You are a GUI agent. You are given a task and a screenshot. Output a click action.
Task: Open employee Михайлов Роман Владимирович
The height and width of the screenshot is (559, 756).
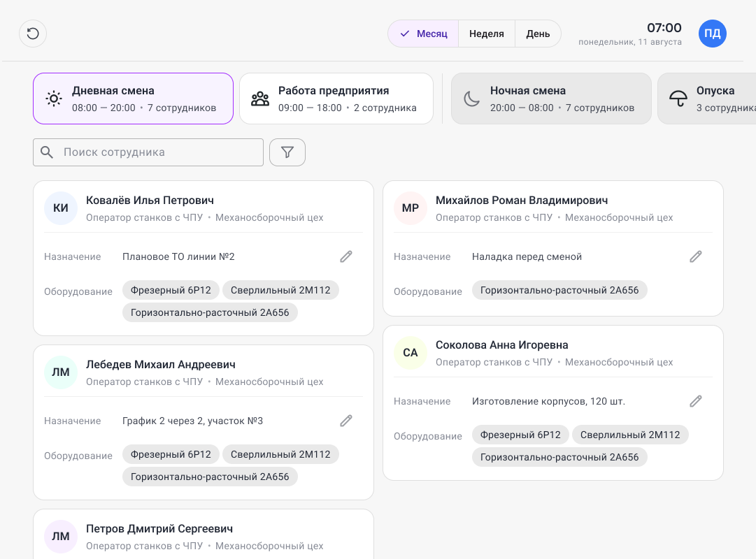click(522, 201)
